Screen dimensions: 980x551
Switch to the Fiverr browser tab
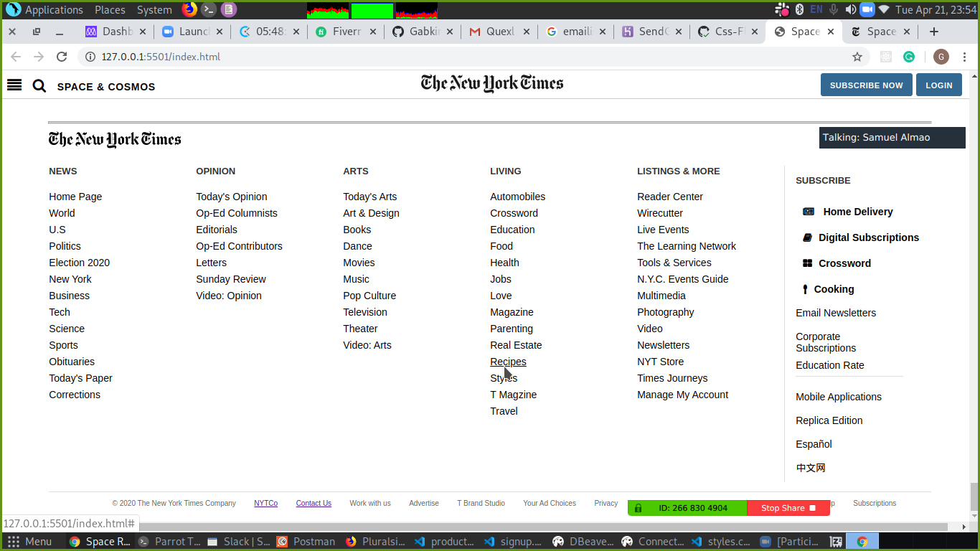click(x=346, y=32)
